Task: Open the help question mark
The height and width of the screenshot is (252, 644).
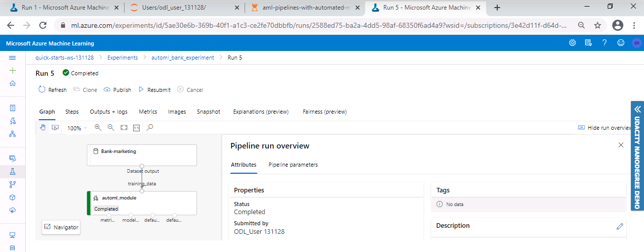Action: point(604,43)
